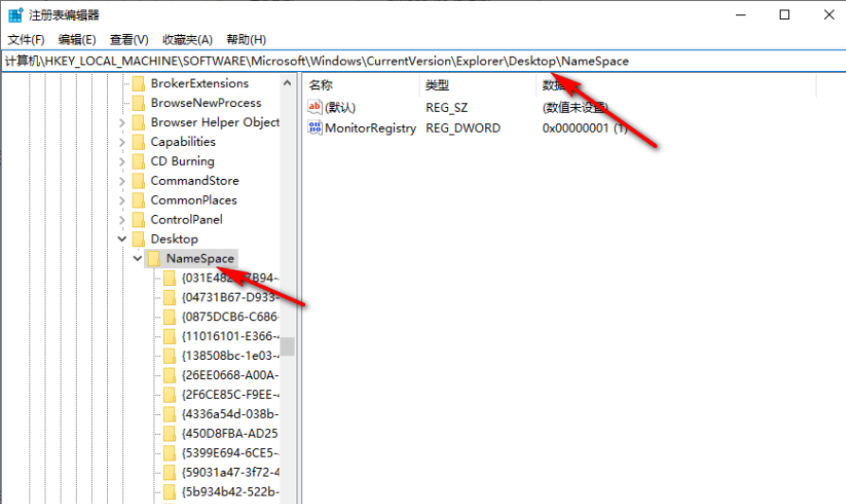846x504 pixels.
Task: Click folder icon of {5399E694-6CE5 key
Action: coord(170,453)
